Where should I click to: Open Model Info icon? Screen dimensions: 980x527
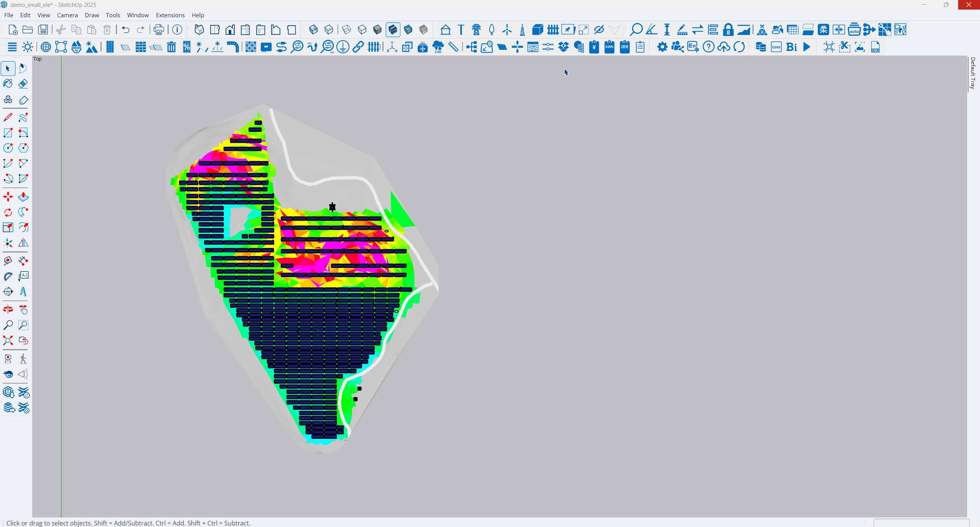click(x=177, y=30)
